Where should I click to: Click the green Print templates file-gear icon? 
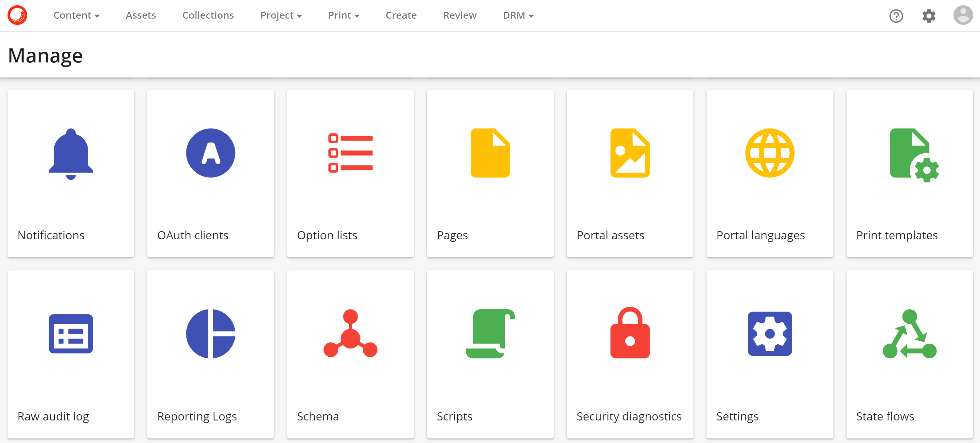[914, 155]
